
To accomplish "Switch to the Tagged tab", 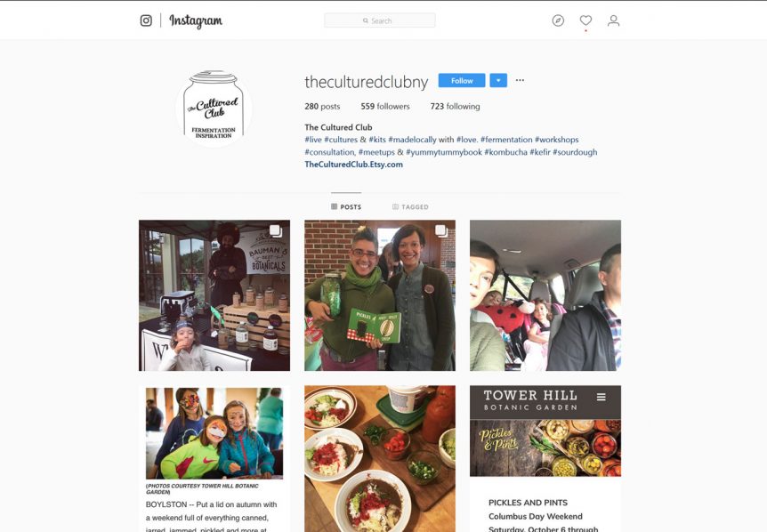I will [410, 206].
